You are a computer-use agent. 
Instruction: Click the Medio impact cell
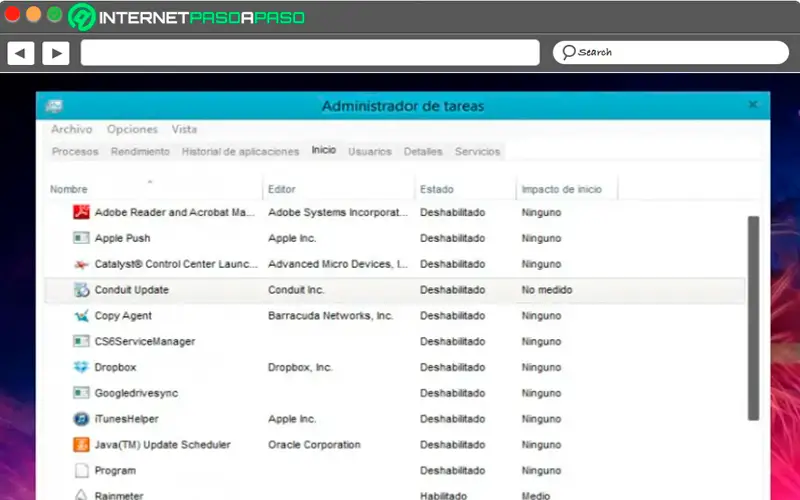pos(536,495)
